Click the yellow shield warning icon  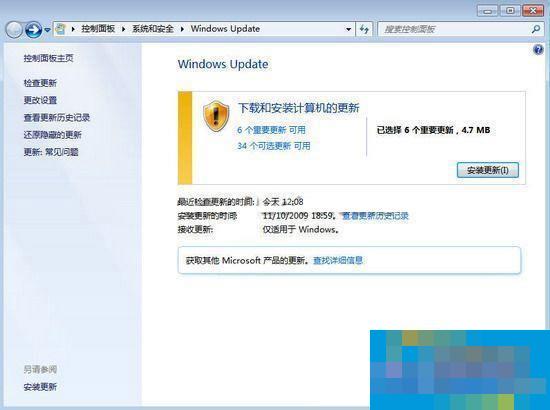click(216, 116)
